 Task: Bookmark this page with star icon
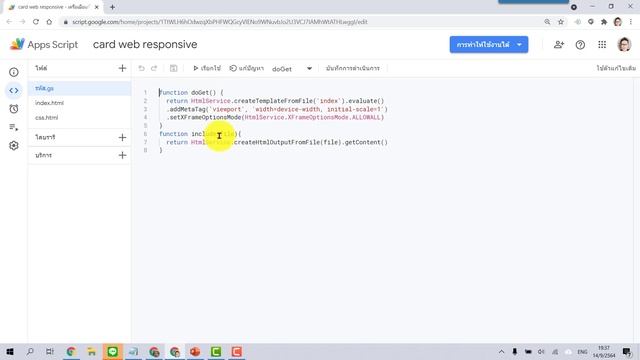(561, 22)
